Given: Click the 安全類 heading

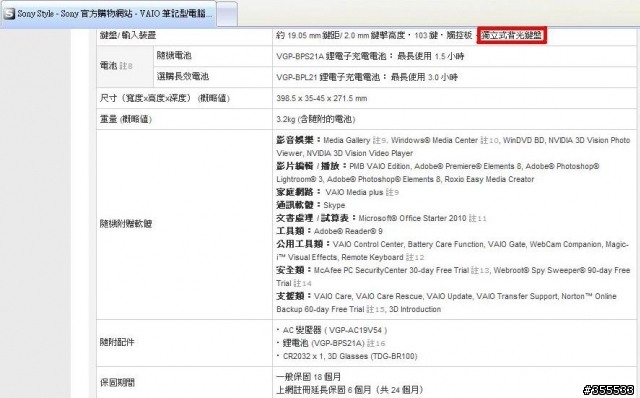Looking at the screenshot, I should point(291,271).
